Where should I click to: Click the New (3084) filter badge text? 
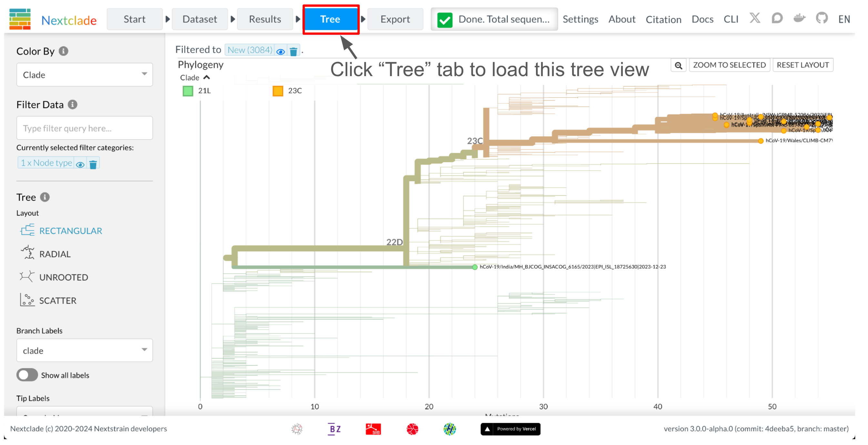point(250,50)
